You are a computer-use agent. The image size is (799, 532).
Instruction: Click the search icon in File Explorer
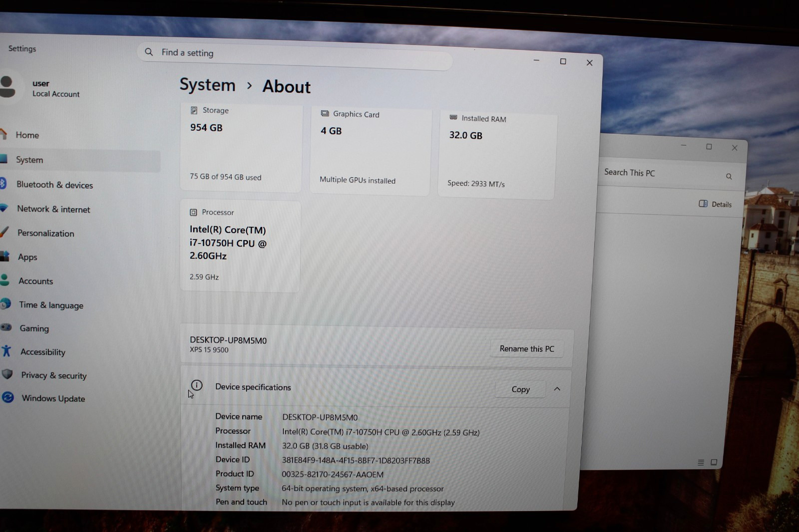[x=729, y=177]
